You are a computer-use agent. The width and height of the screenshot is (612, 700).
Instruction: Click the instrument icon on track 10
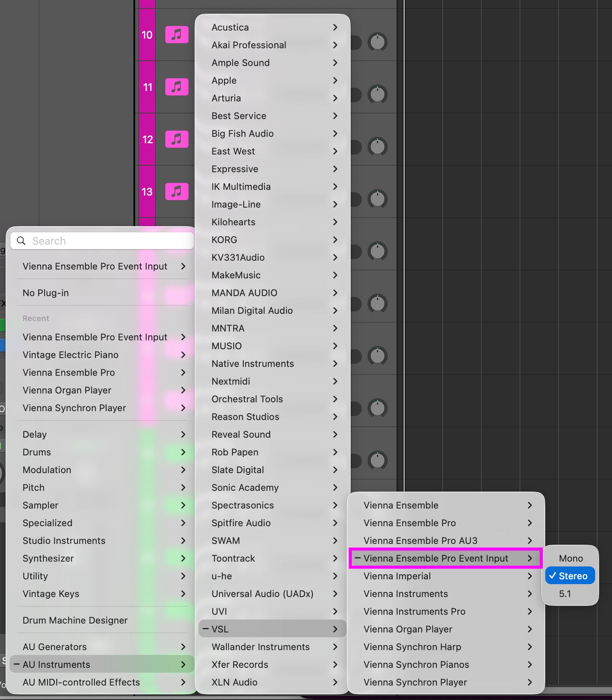click(x=177, y=35)
